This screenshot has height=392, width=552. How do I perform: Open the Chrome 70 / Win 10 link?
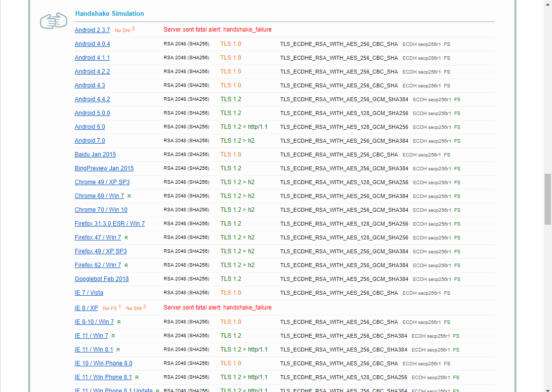101,210
